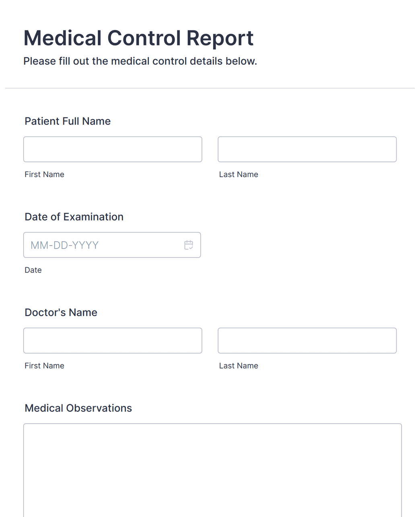Focus the MM-DD-YYYY examination date field
Image resolution: width=420 pixels, height=517 pixels.
pos(101,245)
